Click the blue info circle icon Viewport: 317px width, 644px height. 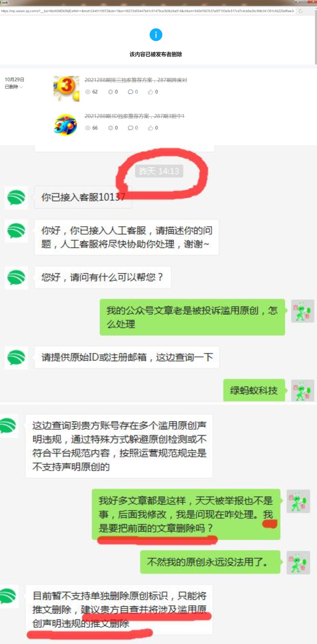click(156, 35)
